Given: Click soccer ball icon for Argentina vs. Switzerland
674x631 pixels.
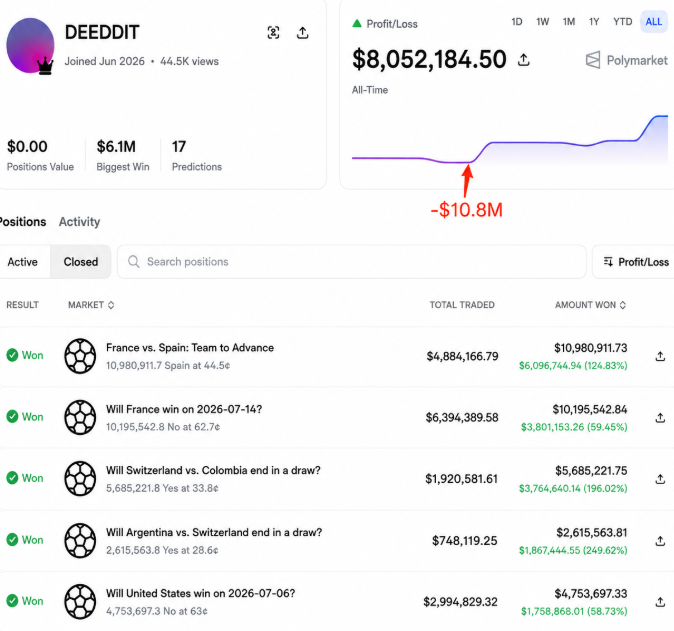Looking at the screenshot, I should (80, 540).
